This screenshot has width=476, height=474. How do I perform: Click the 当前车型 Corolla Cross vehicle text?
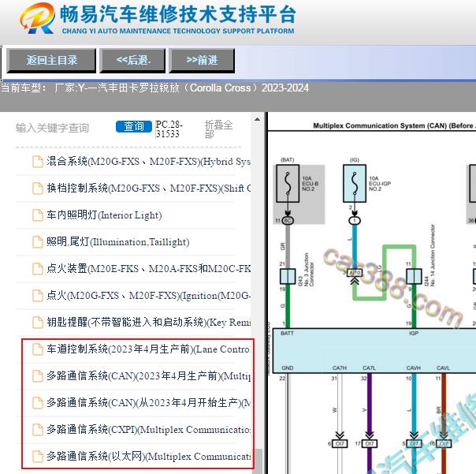pos(154,88)
